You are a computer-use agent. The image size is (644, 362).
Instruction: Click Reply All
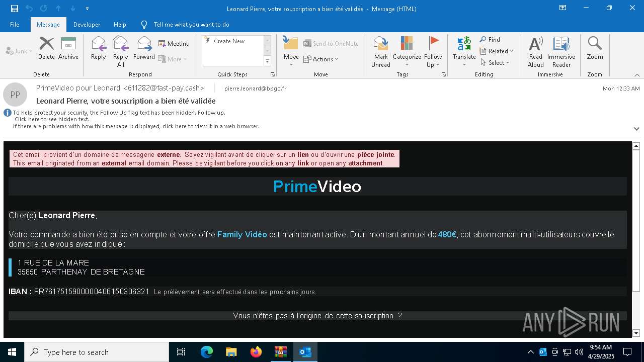(121, 52)
